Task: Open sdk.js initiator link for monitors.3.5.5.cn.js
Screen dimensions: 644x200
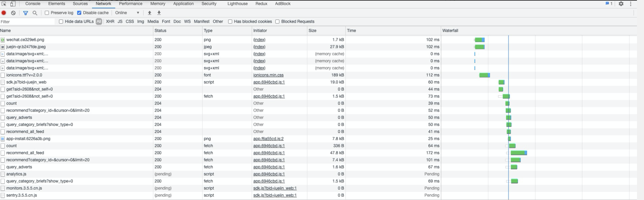Action: click(275, 188)
